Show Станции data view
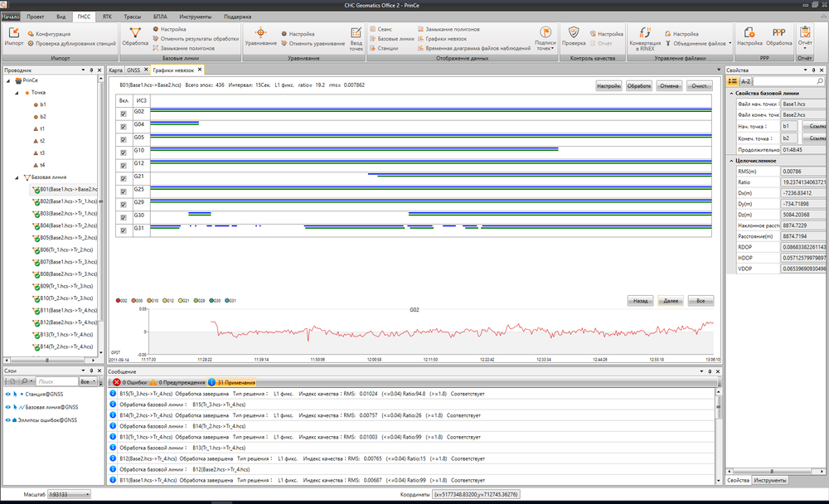Screen dimensions: 829x504 coord(384,48)
